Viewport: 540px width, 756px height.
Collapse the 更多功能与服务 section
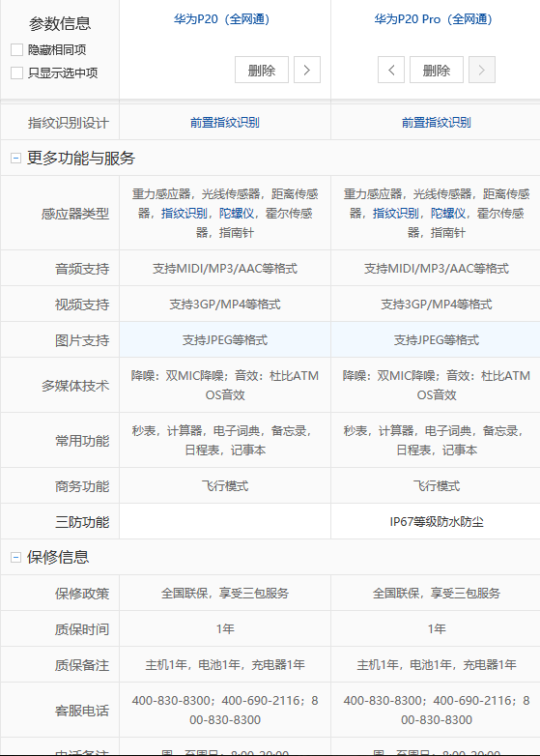(15, 159)
